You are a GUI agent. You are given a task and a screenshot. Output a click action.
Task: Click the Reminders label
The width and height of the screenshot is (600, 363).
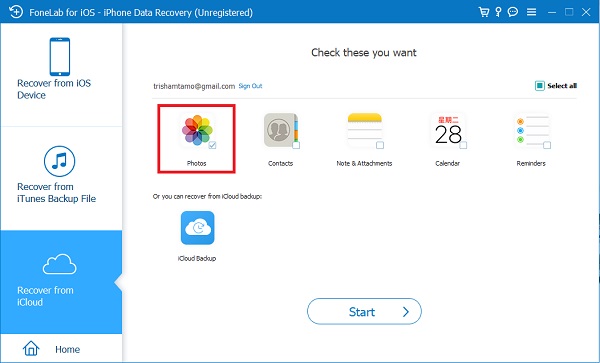click(531, 163)
